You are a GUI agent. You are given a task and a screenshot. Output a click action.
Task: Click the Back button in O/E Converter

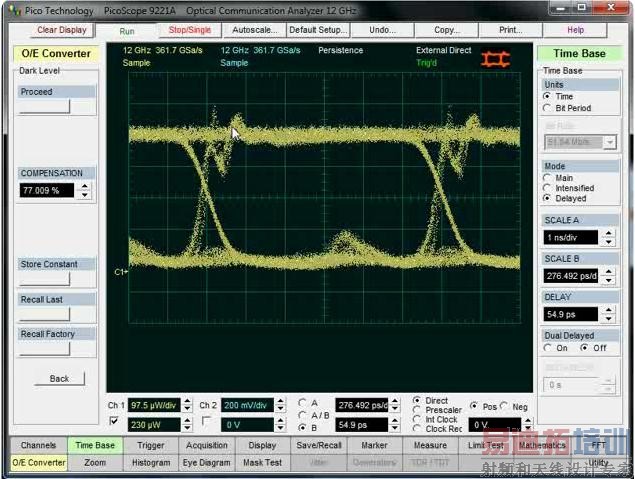click(60, 379)
